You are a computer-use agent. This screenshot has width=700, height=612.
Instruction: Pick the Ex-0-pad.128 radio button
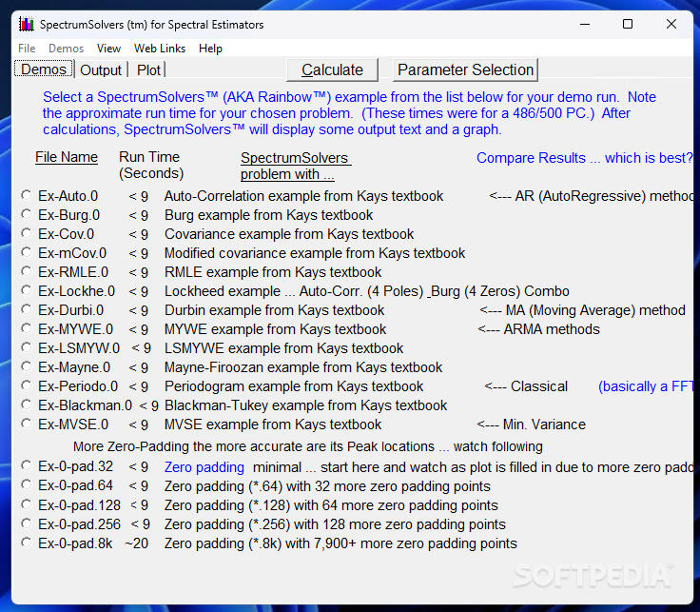[x=27, y=504]
